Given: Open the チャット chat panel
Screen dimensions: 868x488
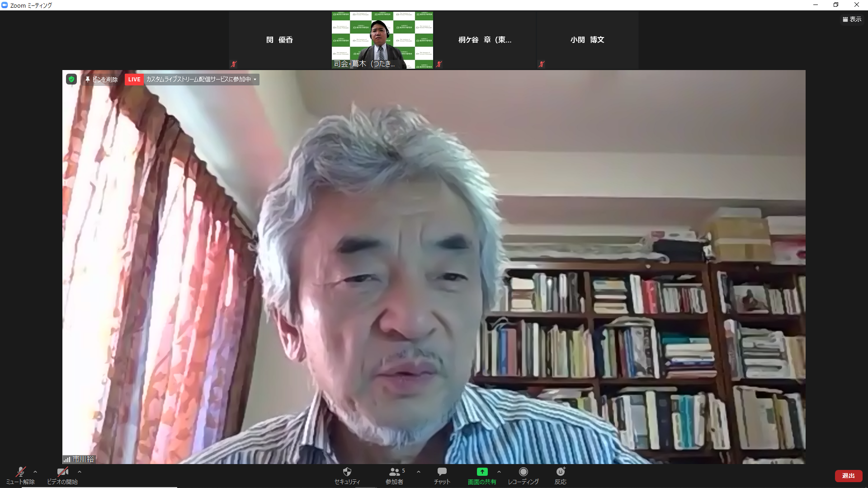Looking at the screenshot, I should (442, 476).
